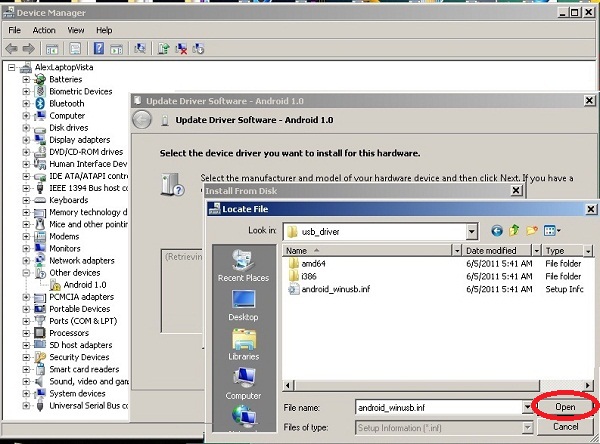Select PCMCIA adapters in the device tree

point(82,297)
